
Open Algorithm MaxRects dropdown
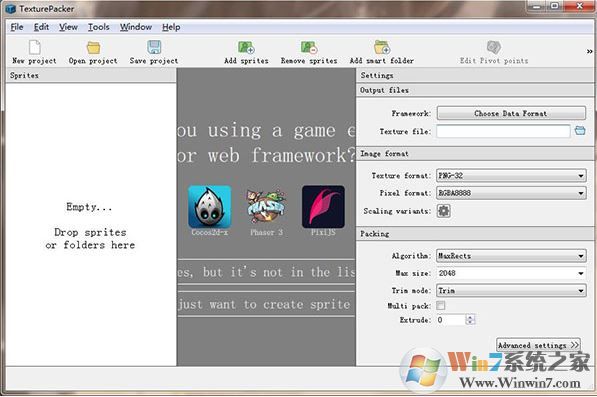click(511, 256)
